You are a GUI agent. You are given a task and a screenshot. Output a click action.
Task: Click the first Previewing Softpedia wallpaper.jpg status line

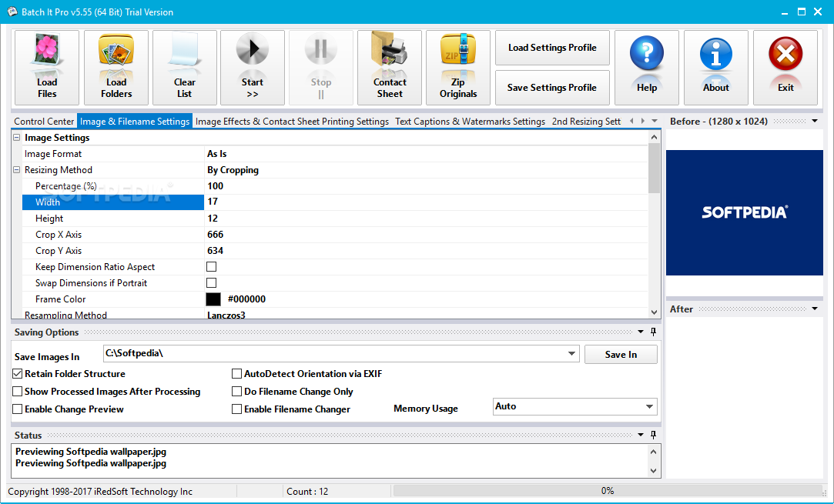pyautogui.click(x=91, y=452)
